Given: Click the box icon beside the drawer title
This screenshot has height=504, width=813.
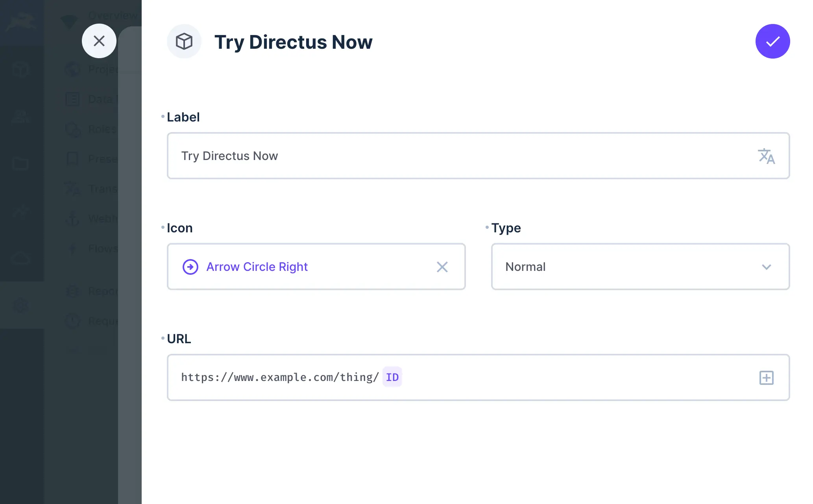Looking at the screenshot, I should pos(184,41).
